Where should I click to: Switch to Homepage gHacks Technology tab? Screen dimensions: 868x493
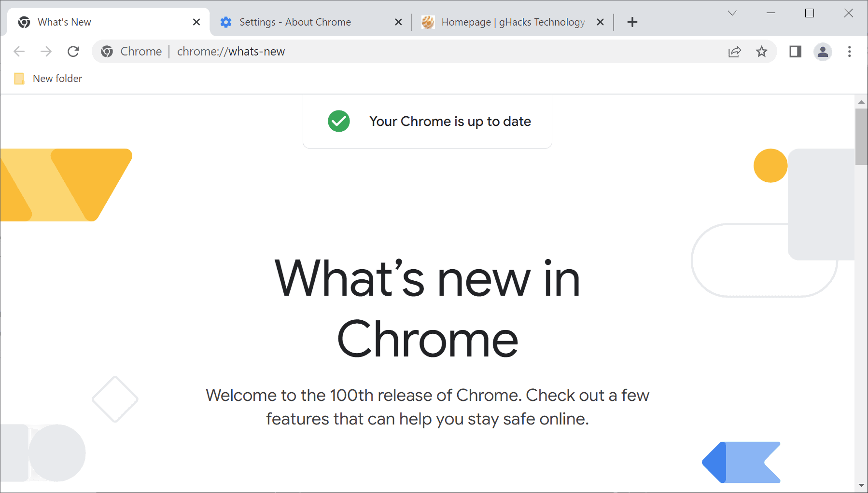512,22
